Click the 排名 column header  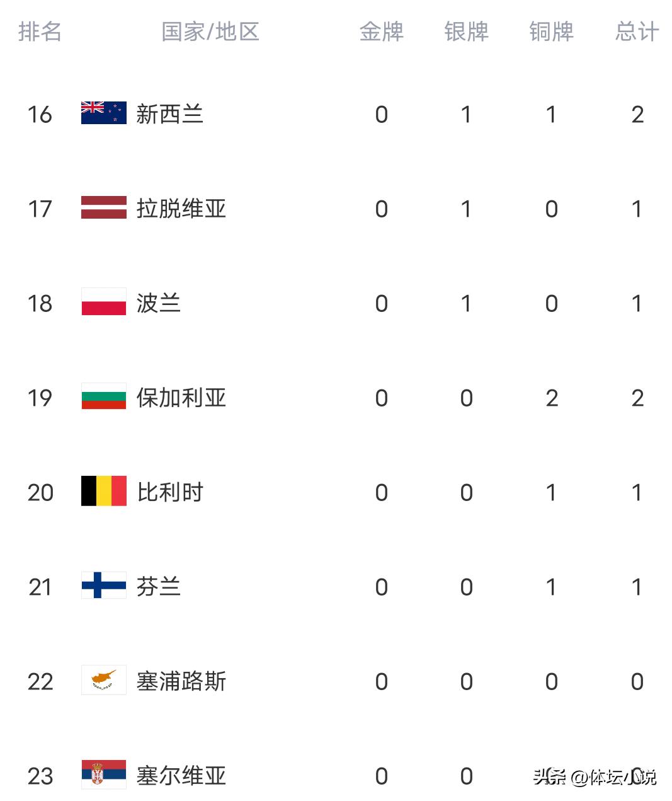(40, 32)
